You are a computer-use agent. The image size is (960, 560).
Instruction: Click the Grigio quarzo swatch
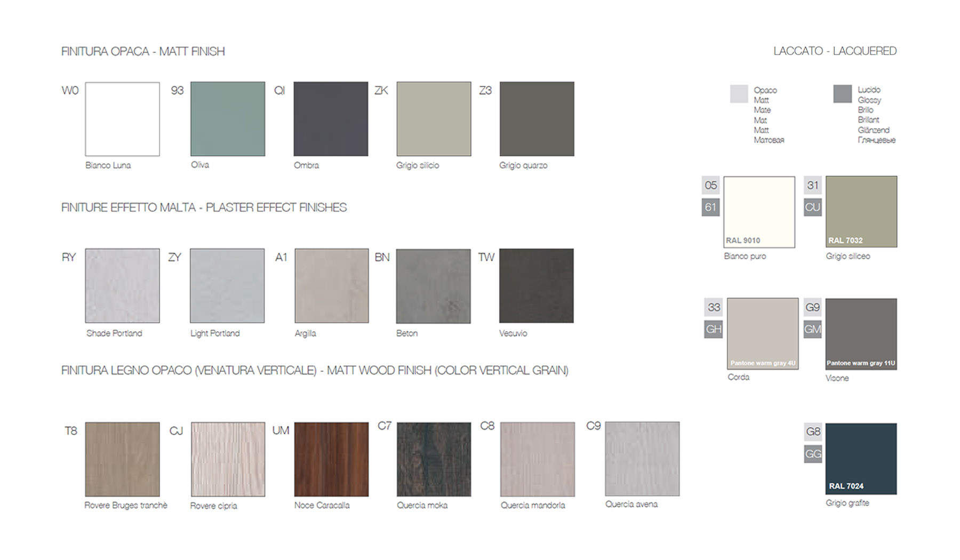537,119
